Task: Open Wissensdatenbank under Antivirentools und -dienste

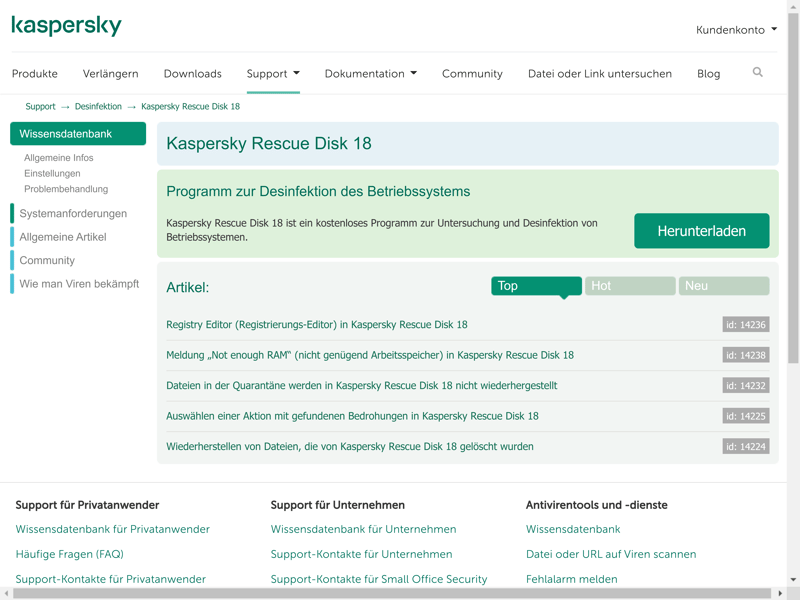Action: [x=573, y=529]
